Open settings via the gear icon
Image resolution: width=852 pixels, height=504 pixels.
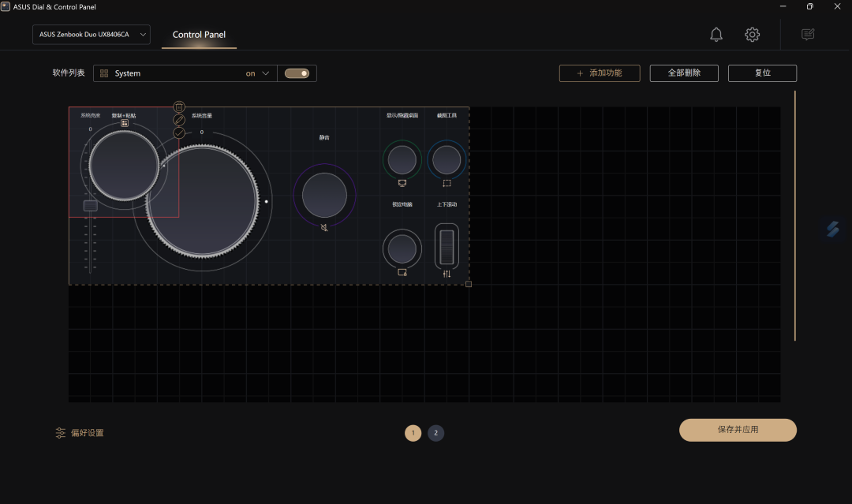pyautogui.click(x=752, y=35)
